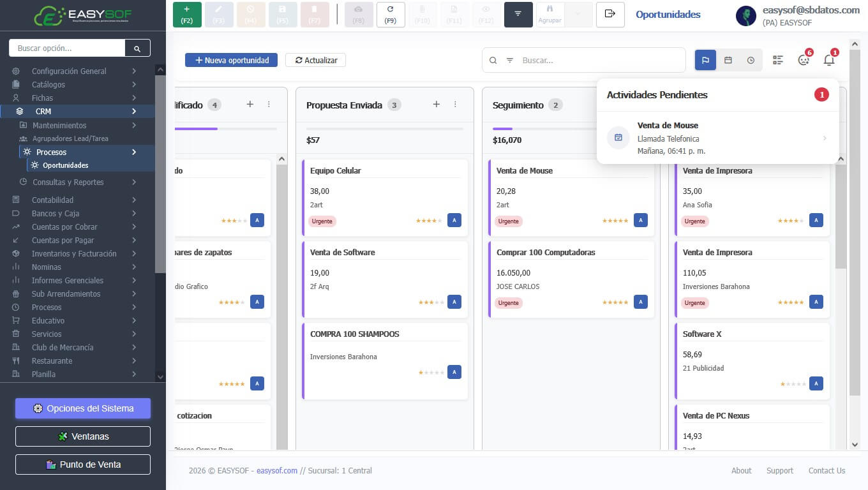Screen dimensions: 868x490
Task: Expand Catálogos menu
Action: click(x=77, y=84)
